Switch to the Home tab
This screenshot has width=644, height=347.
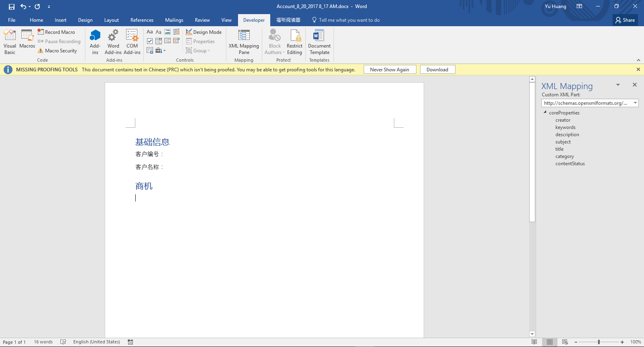tap(36, 20)
